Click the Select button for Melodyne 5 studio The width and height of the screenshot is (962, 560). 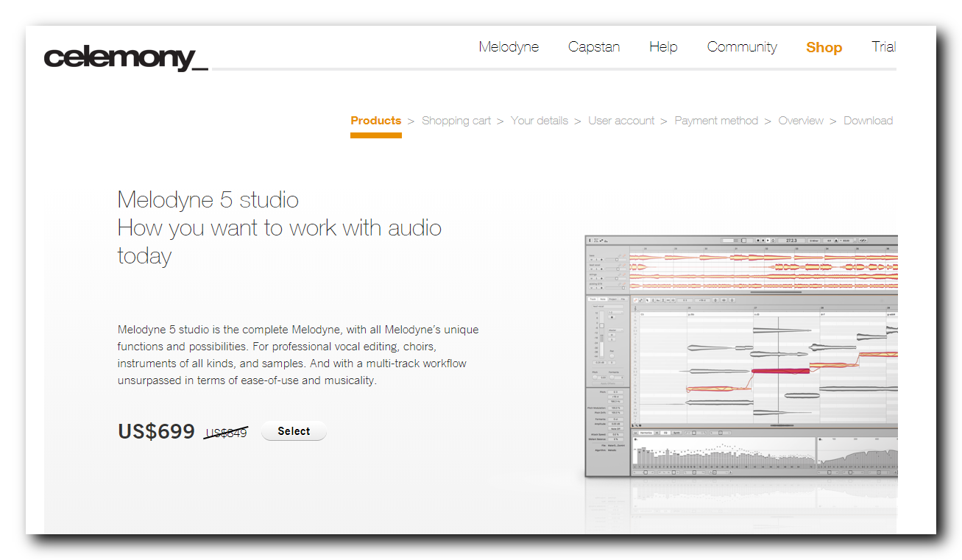(x=294, y=431)
